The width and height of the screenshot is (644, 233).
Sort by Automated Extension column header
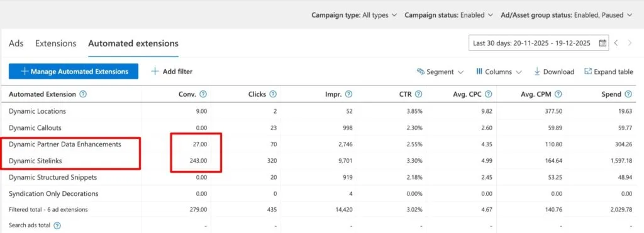coord(42,94)
